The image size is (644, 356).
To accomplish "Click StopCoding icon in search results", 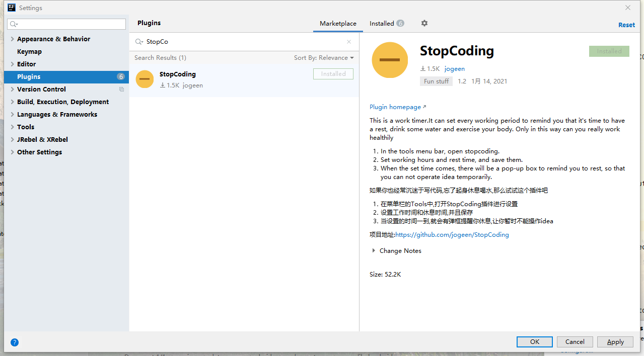I will 145,79.
